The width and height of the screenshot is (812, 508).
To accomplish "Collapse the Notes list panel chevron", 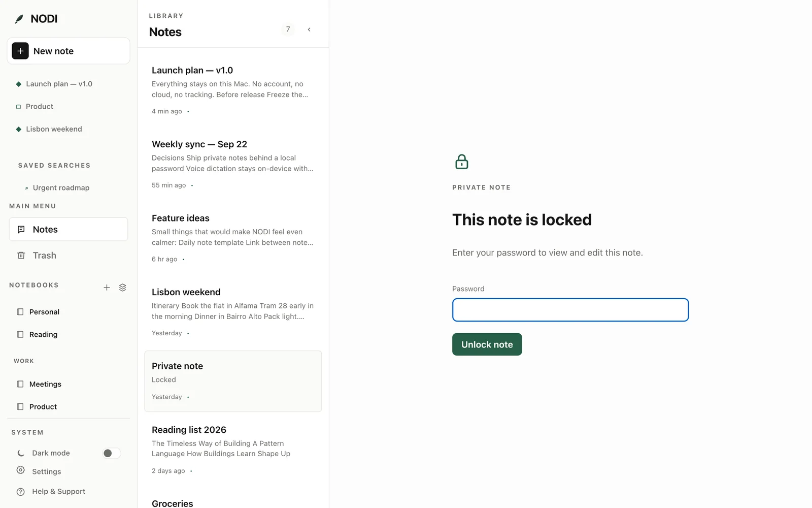I will click(309, 29).
